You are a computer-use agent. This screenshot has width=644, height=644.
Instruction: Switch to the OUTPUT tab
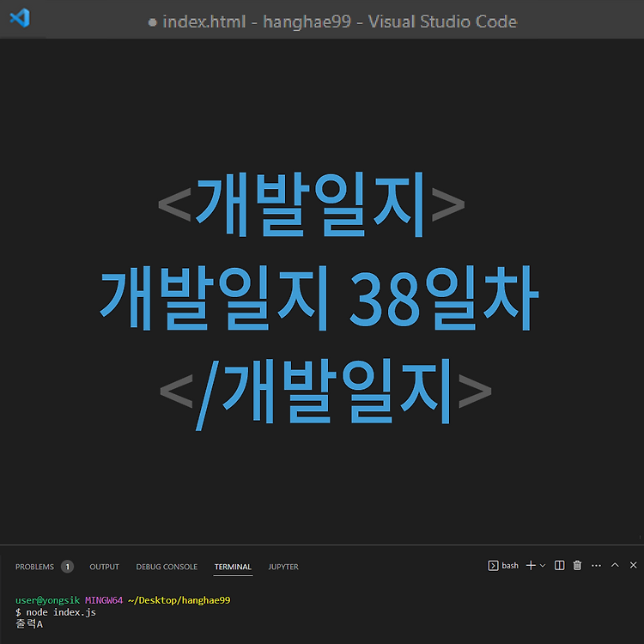tap(104, 567)
